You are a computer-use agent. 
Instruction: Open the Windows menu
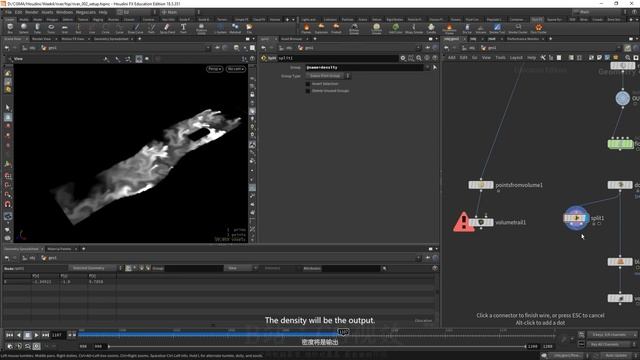coord(64,12)
